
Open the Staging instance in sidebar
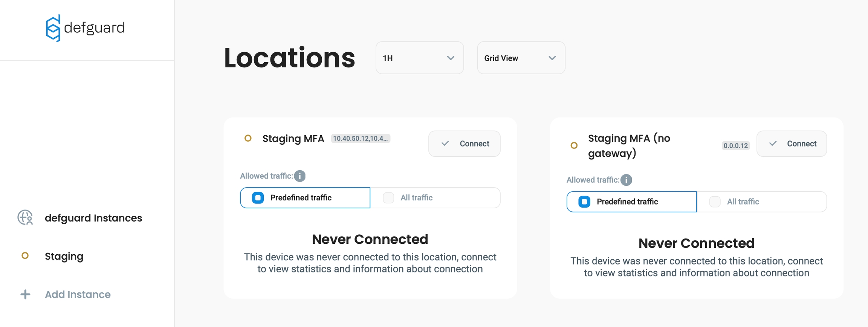coord(64,256)
